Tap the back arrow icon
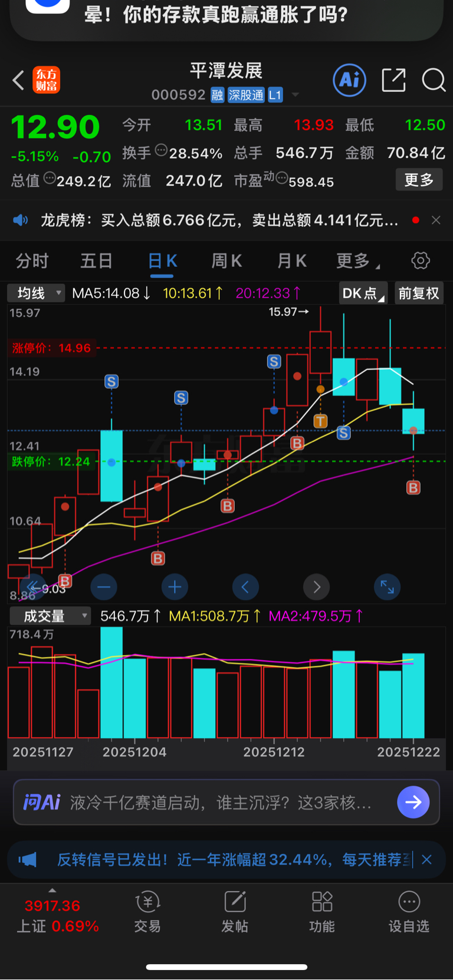The height and width of the screenshot is (980, 453). pos(18,80)
